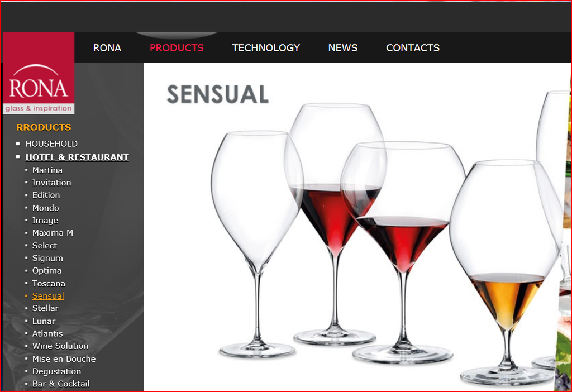This screenshot has height=392, width=572.
Task: Open the Martina collection link
Action: click(x=47, y=170)
